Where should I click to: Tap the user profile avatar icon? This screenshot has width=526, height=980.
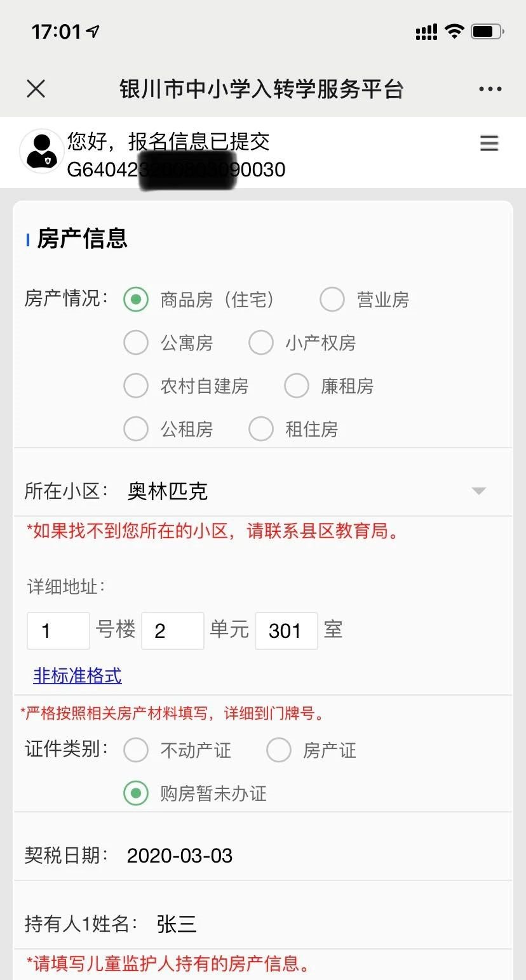tap(42, 152)
